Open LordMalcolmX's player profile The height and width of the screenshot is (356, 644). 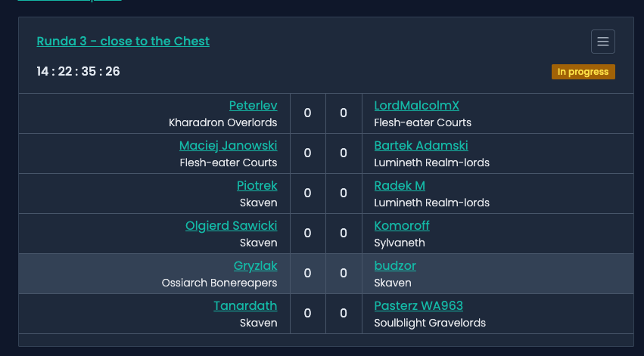pos(416,106)
